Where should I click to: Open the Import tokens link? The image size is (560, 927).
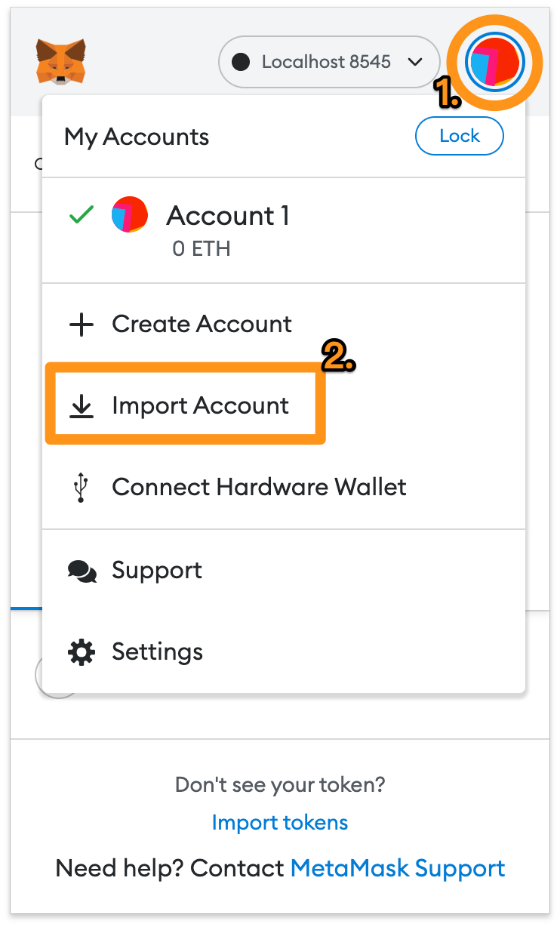(x=280, y=822)
